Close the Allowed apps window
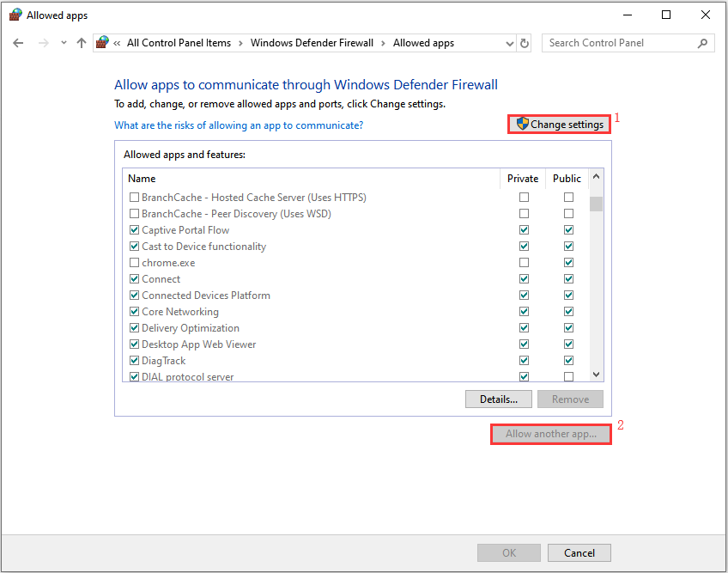This screenshot has width=728, height=573. click(x=706, y=15)
